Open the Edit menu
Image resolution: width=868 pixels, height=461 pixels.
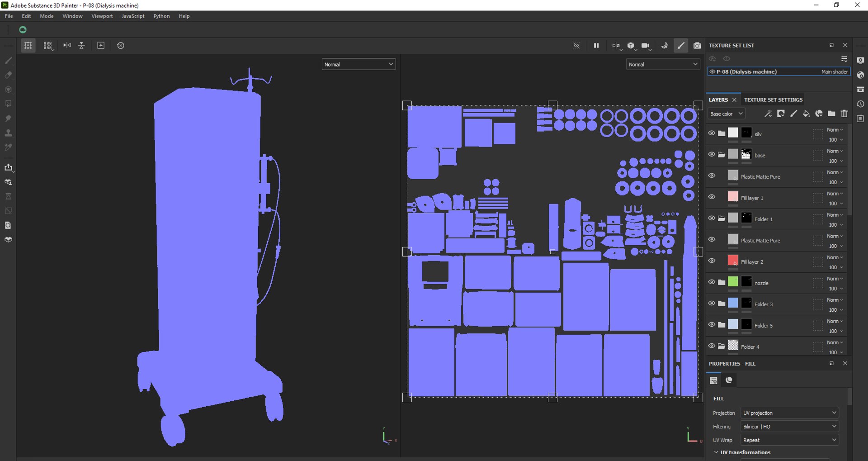[x=26, y=16]
